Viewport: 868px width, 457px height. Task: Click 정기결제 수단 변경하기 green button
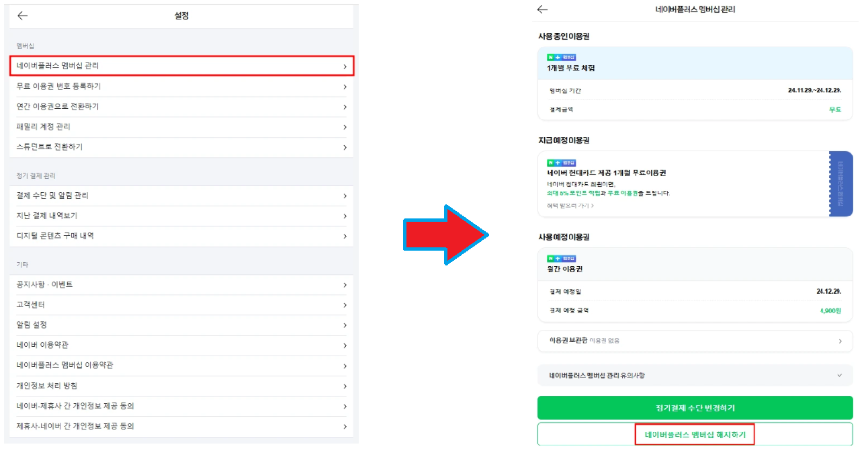click(x=695, y=408)
